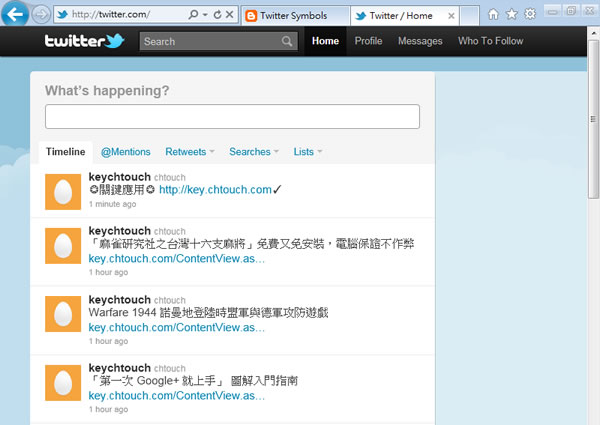Open the new blank tab button

pyautogui.click(x=470, y=16)
